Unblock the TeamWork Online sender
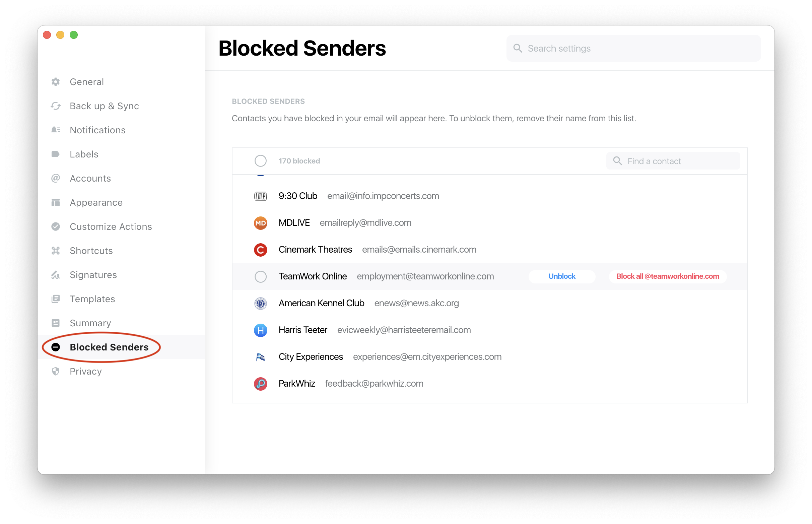 [x=562, y=276]
